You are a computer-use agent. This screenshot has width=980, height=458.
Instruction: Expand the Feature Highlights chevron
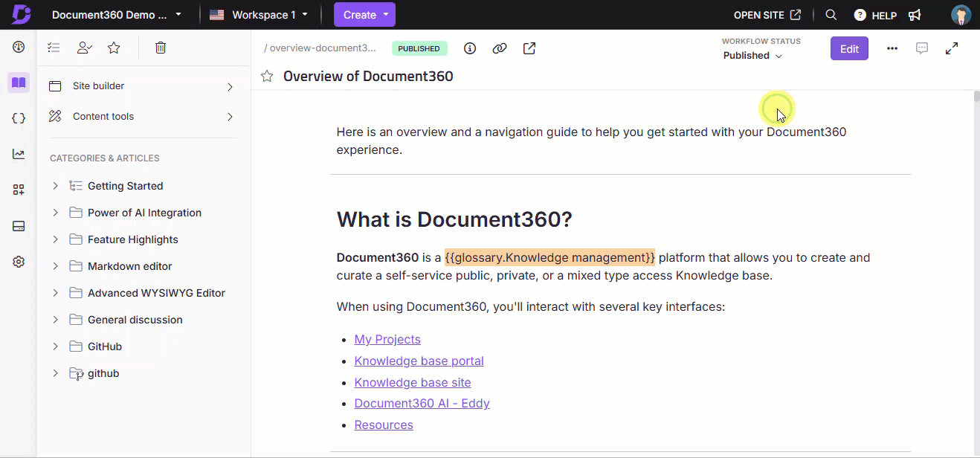tap(55, 239)
